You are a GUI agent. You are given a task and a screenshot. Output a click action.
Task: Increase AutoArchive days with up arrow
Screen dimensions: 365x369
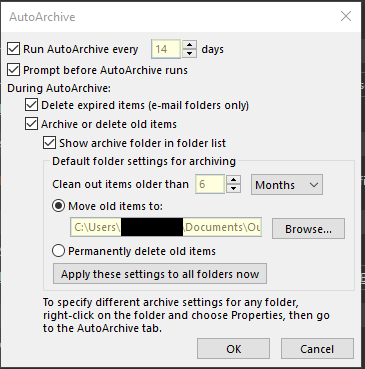[189, 45]
